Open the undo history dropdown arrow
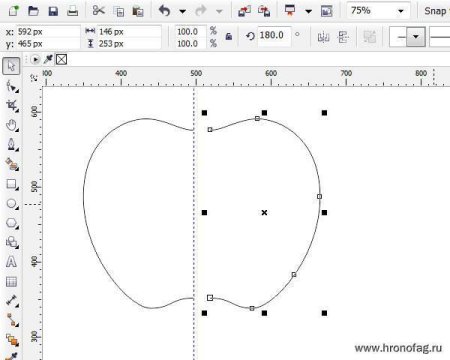This screenshot has width=450, height=360. tap(182, 11)
